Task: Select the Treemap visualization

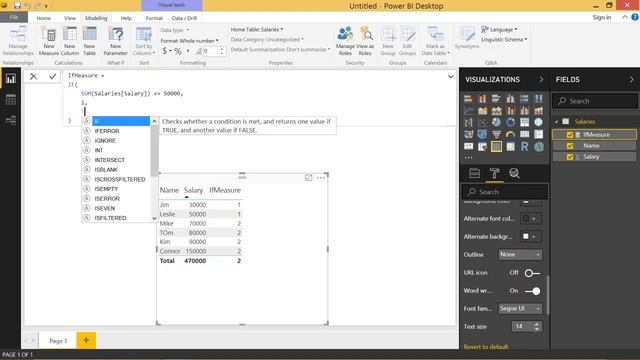Action: coord(524,122)
